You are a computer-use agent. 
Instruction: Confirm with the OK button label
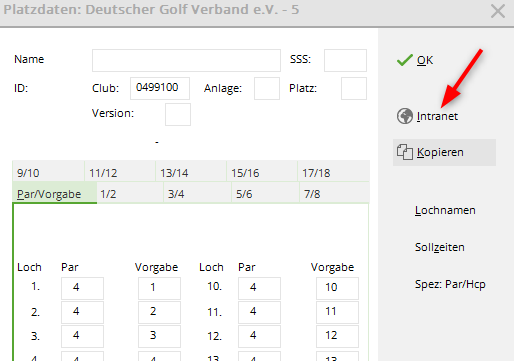coord(425,60)
